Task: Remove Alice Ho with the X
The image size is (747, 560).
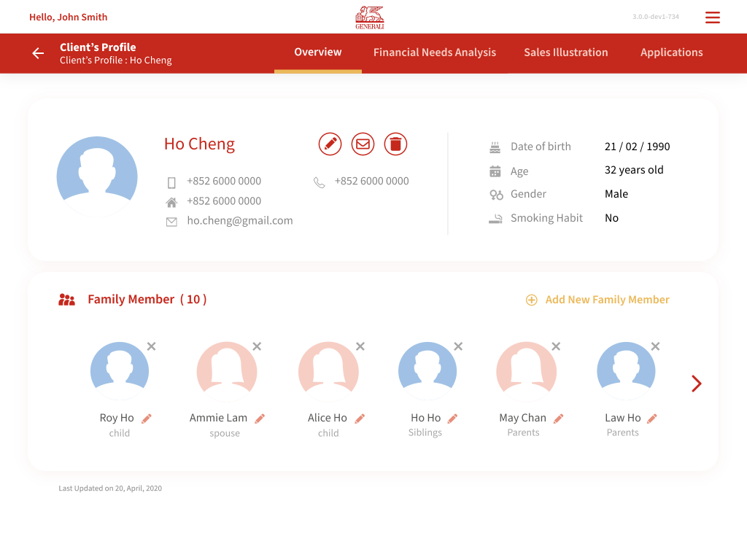Action: (x=360, y=346)
